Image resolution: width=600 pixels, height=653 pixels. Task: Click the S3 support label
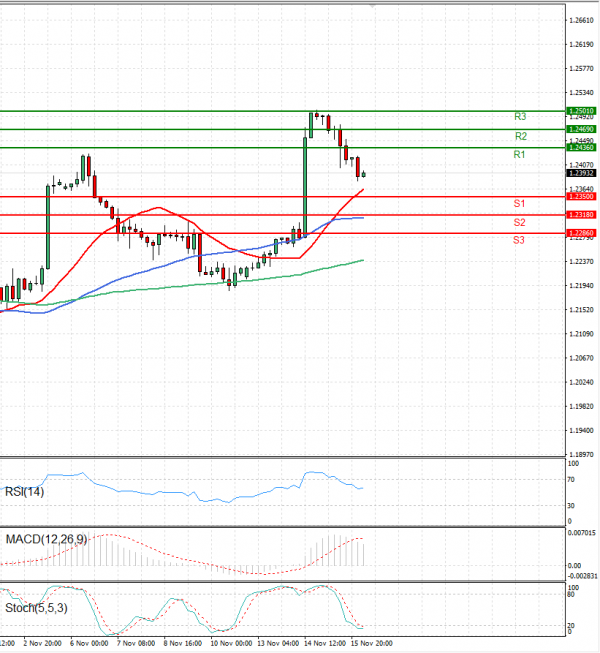point(519,240)
